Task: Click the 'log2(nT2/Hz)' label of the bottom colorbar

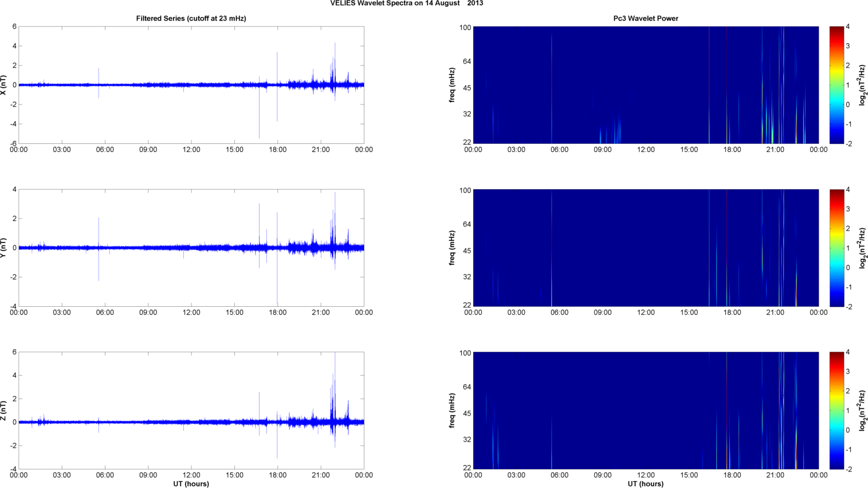Action: coord(863,411)
